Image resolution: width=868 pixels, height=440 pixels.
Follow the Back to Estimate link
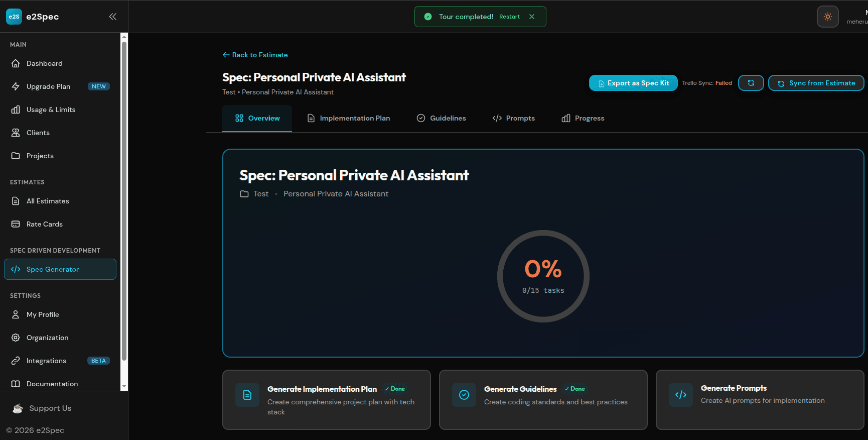[x=255, y=55]
